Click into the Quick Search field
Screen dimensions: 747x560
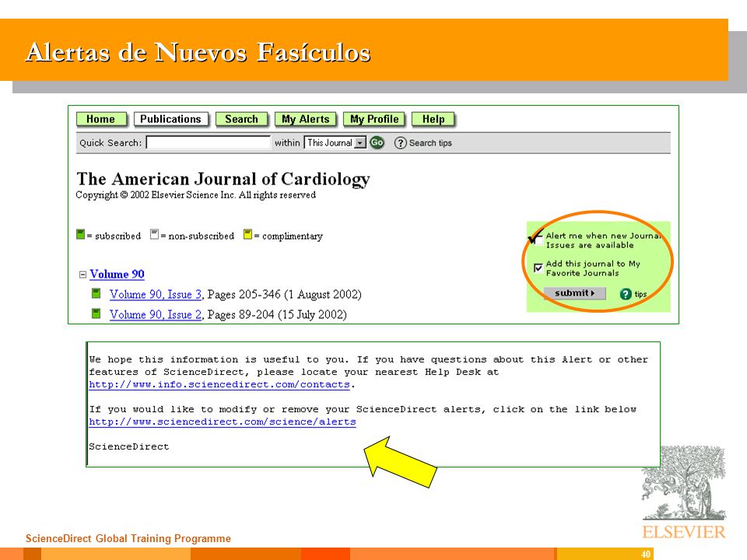point(209,142)
